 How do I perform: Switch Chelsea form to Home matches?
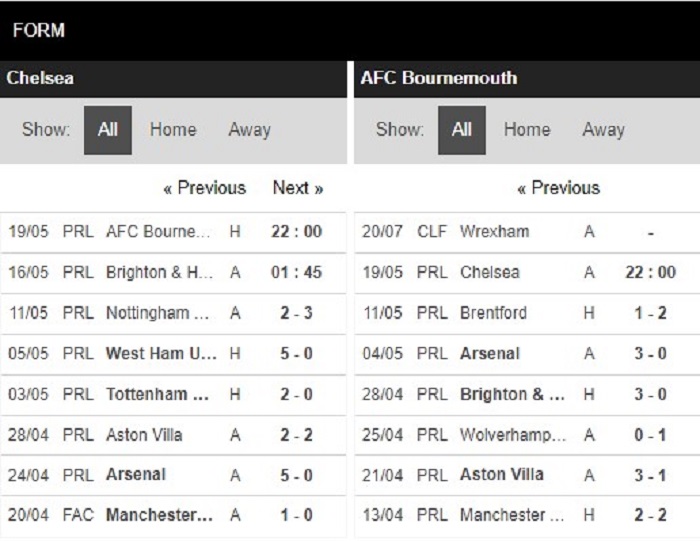[x=173, y=130]
